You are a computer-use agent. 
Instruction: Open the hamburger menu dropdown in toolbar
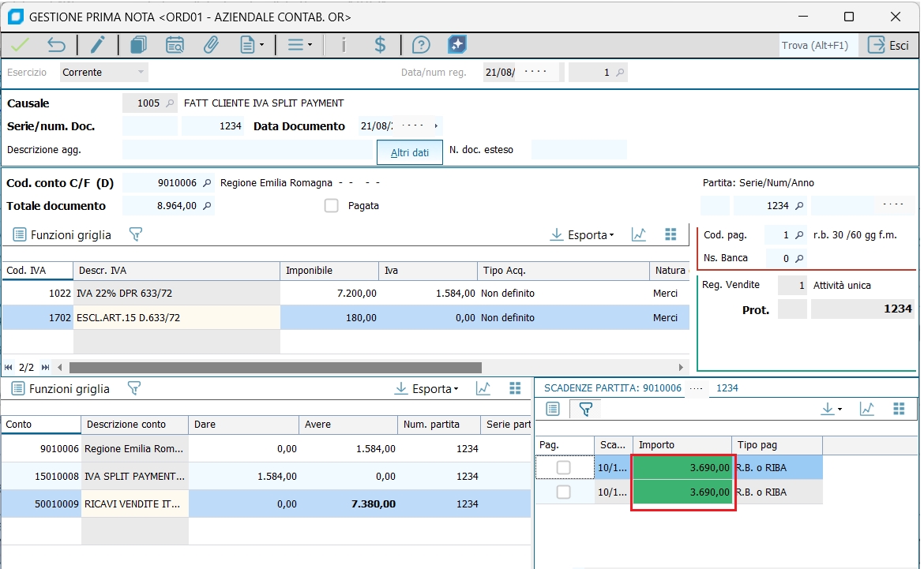pyautogui.click(x=299, y=45)
